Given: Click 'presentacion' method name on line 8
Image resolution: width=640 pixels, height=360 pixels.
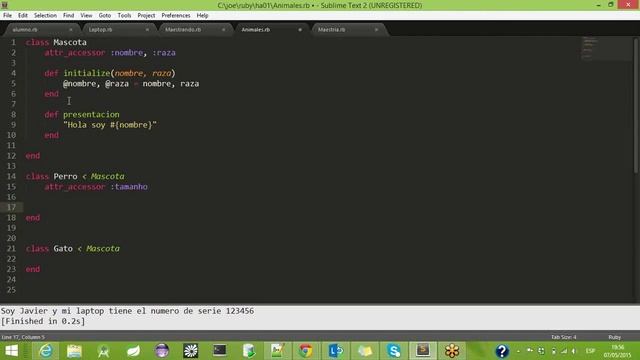Looking at the screenshot, I should pyautogui.click(x=91, y=115).
